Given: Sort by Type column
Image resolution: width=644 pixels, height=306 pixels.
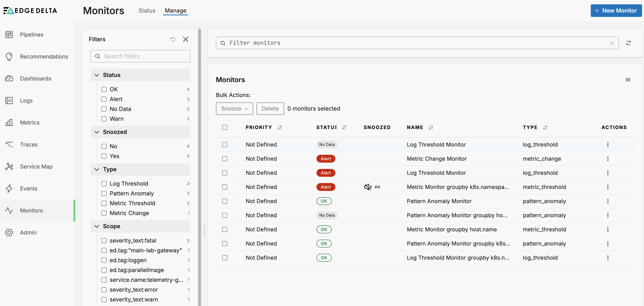Looking at the screenshot, I should (545, 127).
